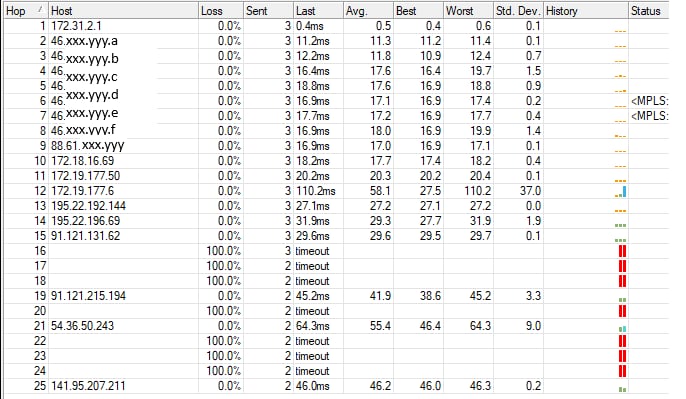Click the red timeout bars on hop 24

coord(622,371)
